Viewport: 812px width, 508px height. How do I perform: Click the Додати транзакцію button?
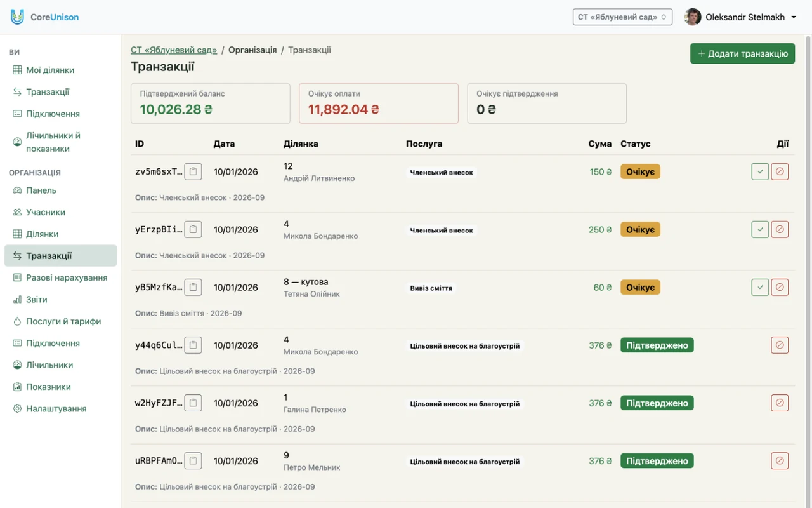pyautogui.click(x=742, y=54)
